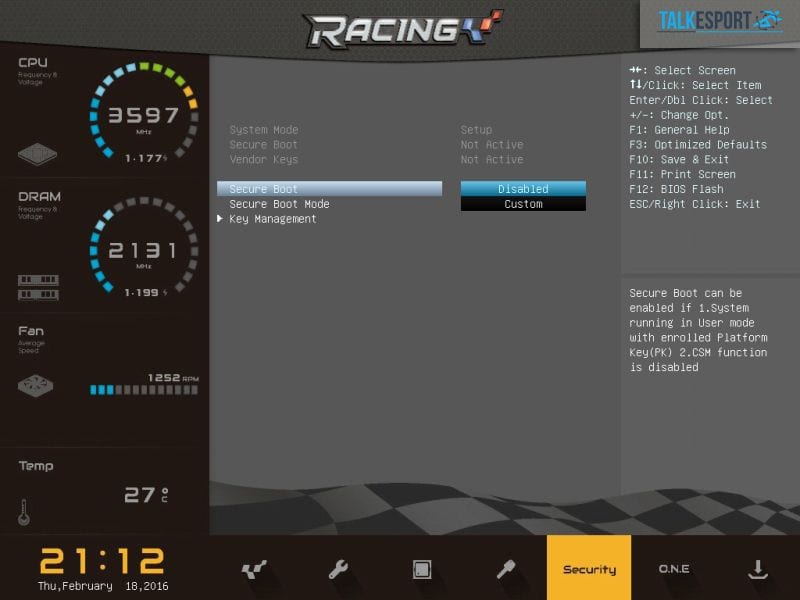Click the TalkEsport logo link

[x=719, y=21]
